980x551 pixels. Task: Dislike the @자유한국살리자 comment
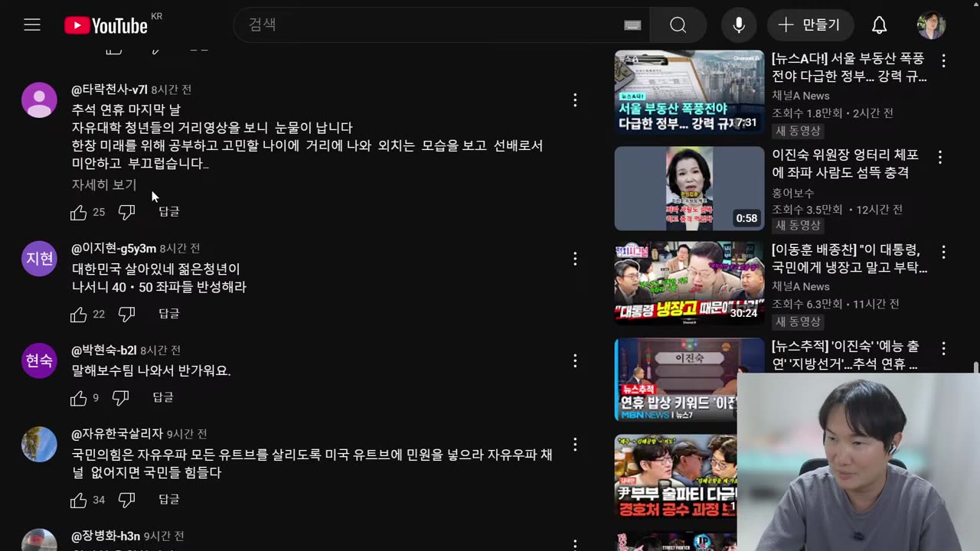[126, 500]
